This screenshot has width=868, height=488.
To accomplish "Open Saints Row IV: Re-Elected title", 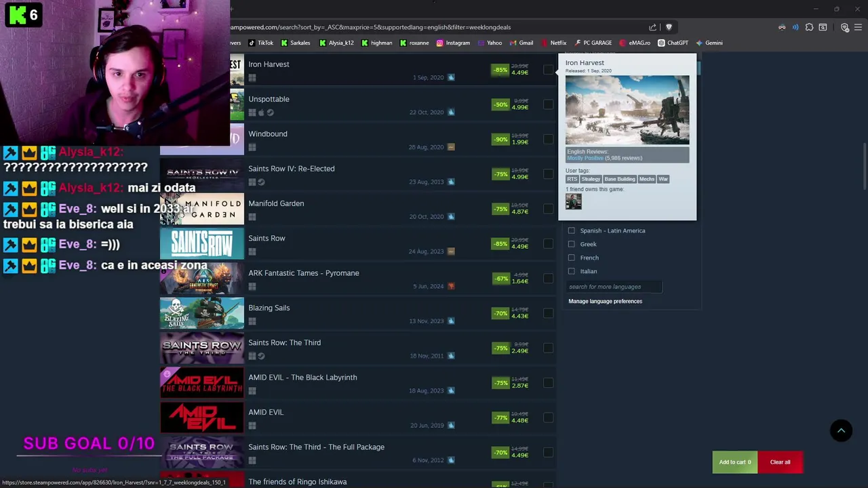I will 291,169.
